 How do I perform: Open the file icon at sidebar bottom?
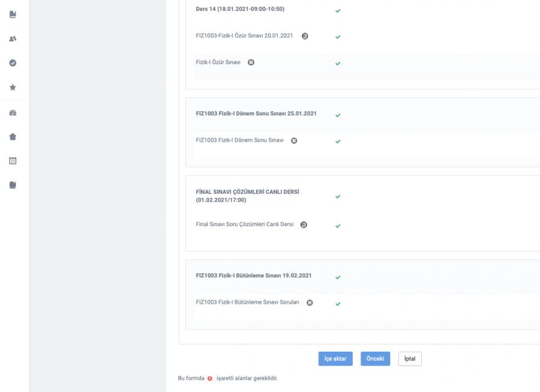pos(13,185)
